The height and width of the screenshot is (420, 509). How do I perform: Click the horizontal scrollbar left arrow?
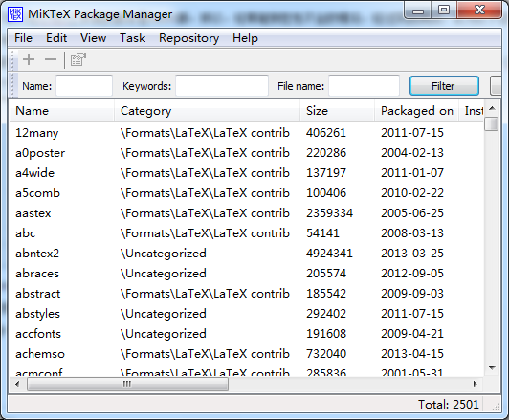click(17, 385)
